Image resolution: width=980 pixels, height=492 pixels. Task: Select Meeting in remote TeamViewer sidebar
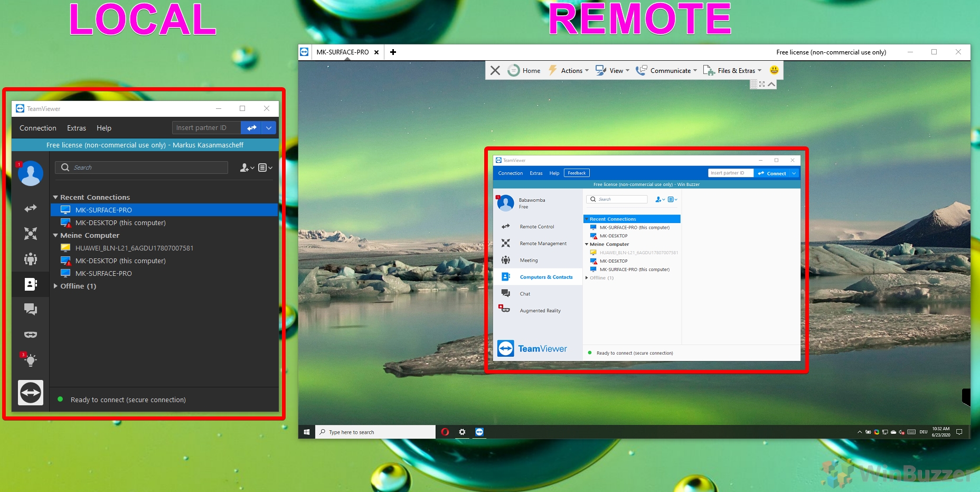[x=538, y=261]
